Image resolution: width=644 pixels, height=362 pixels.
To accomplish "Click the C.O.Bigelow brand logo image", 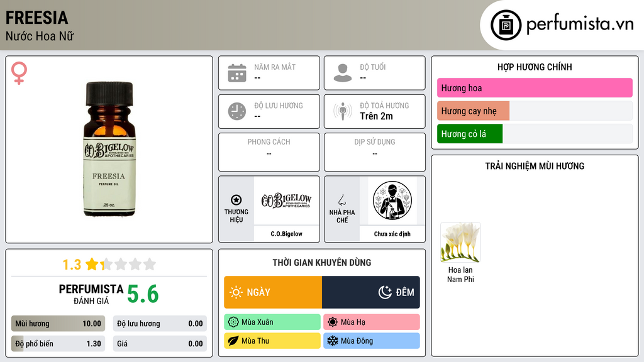I will (286, 200).
